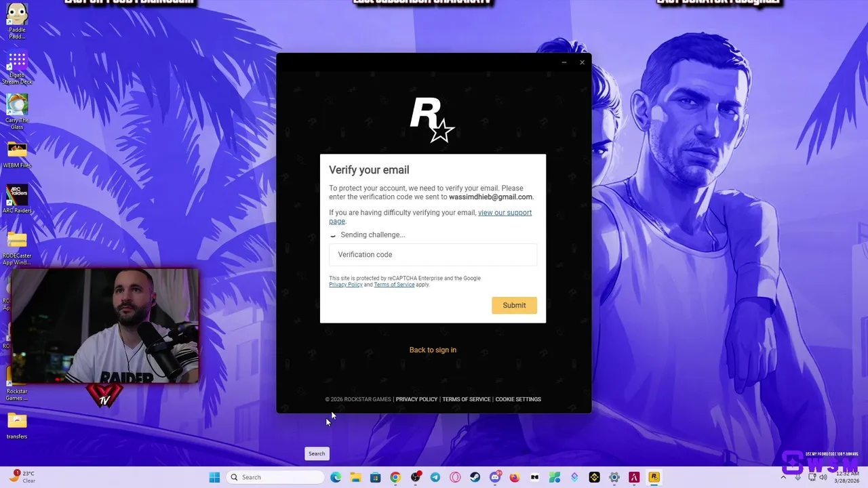Open RODECaster App Windows desktop folder
This screenshot has width=868, height=488.
click(x=17, y=248)
